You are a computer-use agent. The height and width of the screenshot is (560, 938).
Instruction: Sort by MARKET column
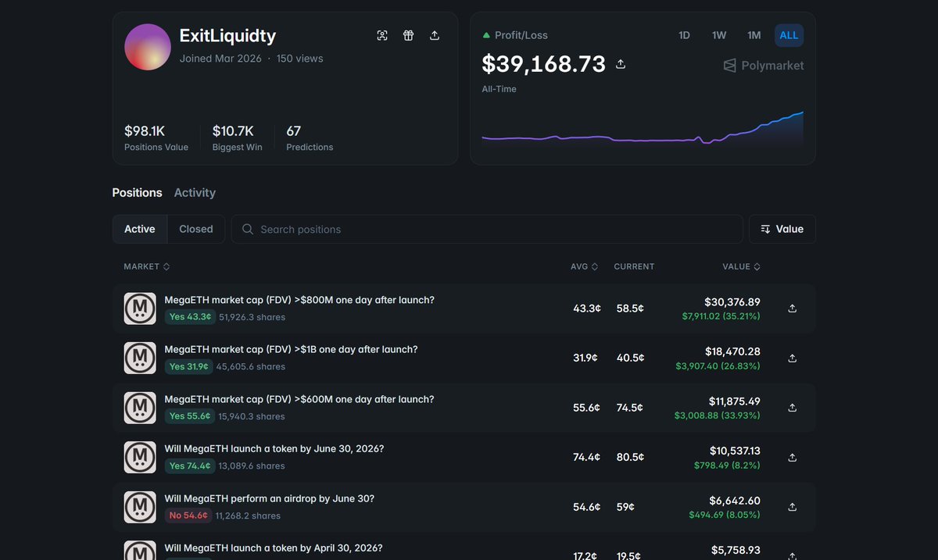(146, 266)
